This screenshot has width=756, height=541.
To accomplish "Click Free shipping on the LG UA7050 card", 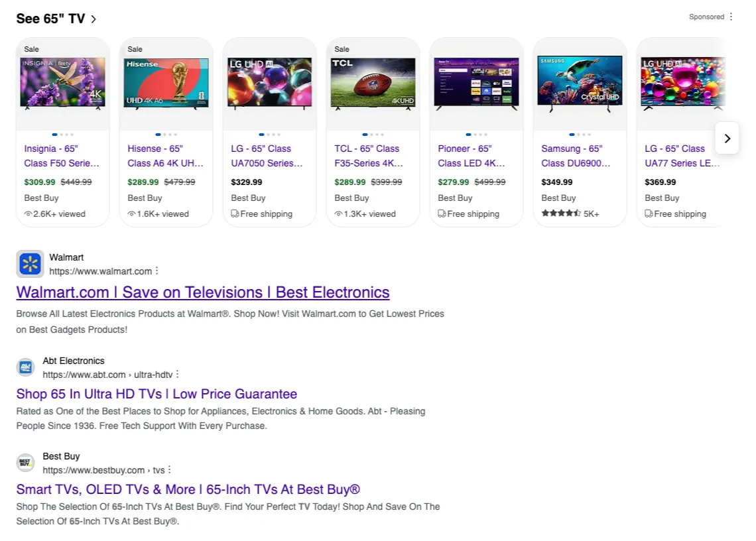I will tap(262, 213).
